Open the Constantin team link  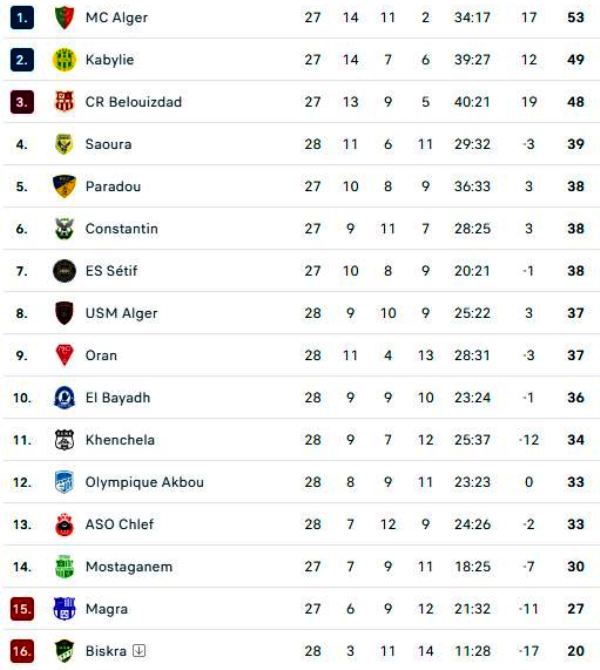121,229
